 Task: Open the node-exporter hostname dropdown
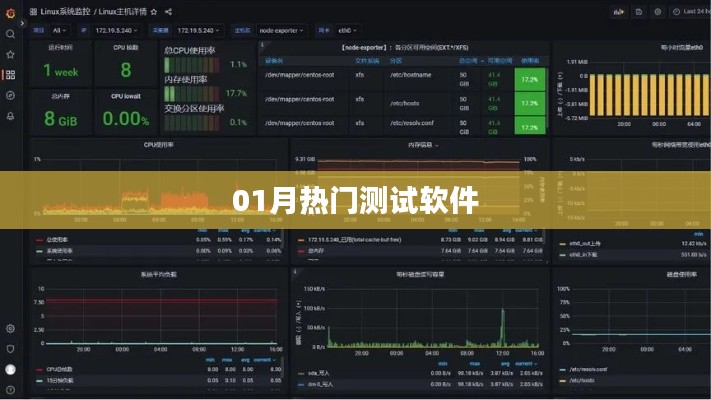coord(281,30)
